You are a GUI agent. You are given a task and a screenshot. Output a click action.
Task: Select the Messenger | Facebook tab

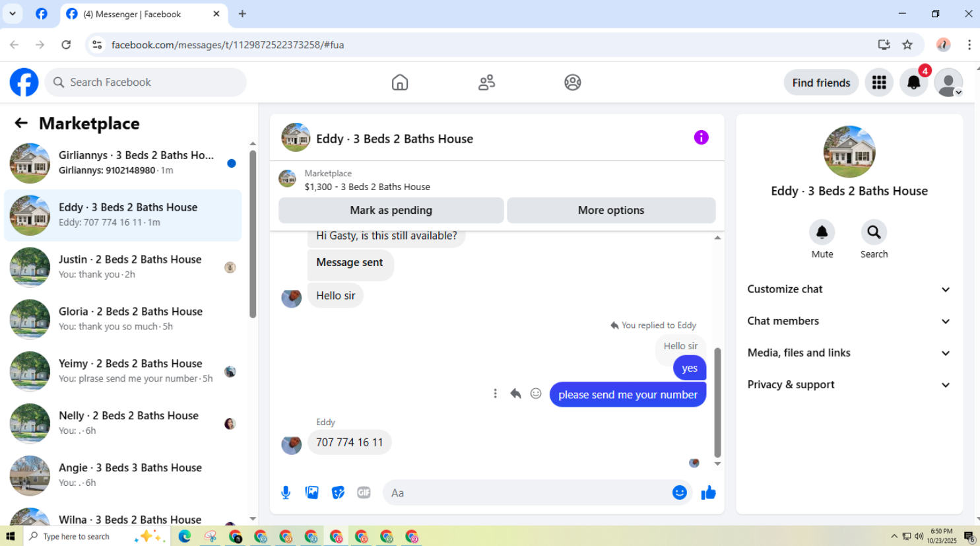[x=144, y=14]
